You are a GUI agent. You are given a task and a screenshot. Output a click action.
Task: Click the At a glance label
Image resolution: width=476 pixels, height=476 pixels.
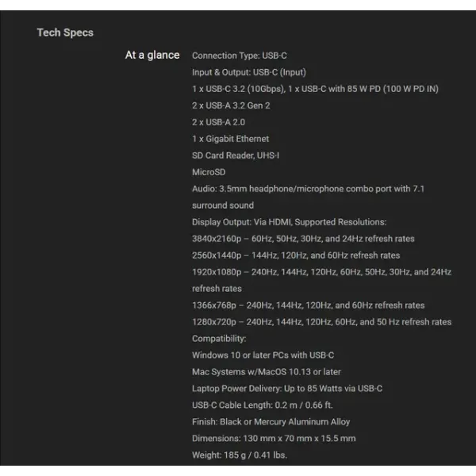coord(152,56)
